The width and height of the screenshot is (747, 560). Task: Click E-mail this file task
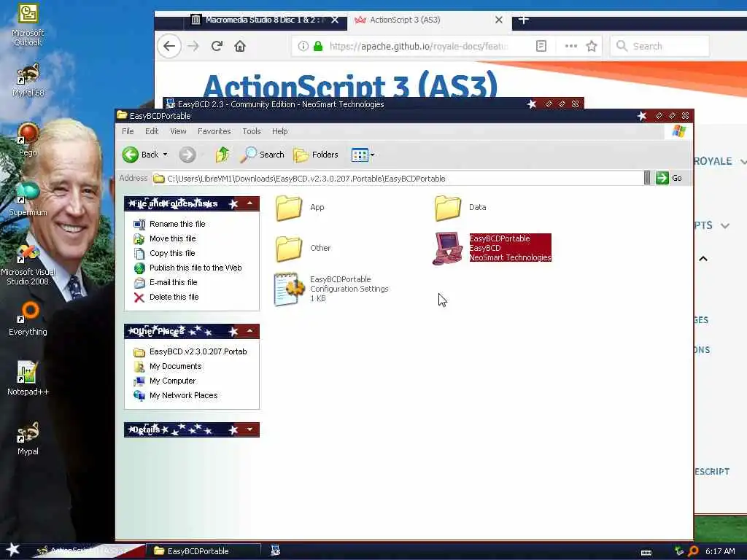pos(166,282)
